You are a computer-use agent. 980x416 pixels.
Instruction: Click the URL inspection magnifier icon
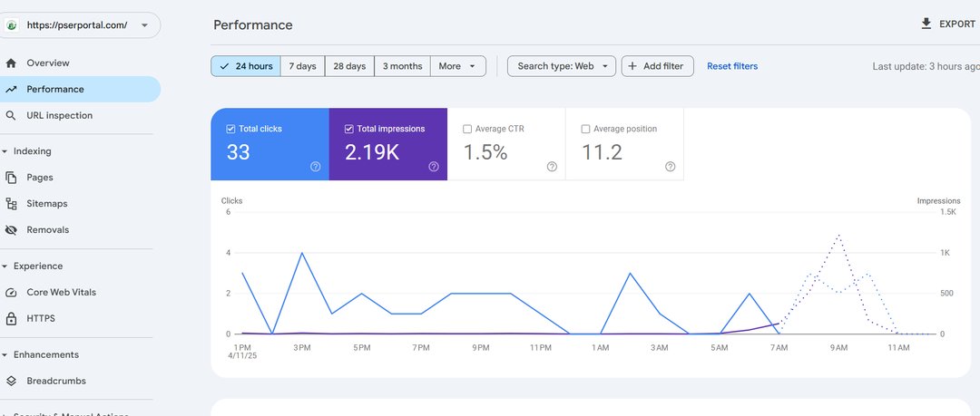(11, 116)
